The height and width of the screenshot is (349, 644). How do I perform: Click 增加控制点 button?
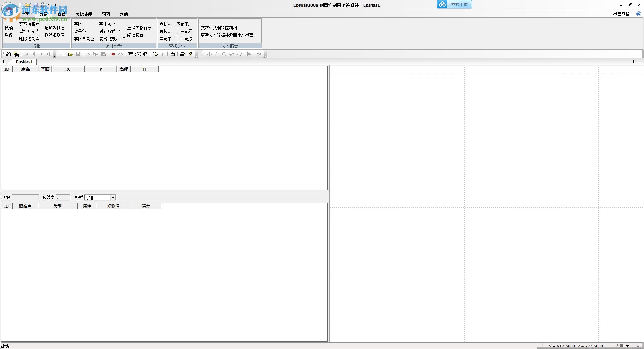click(29, 31)
